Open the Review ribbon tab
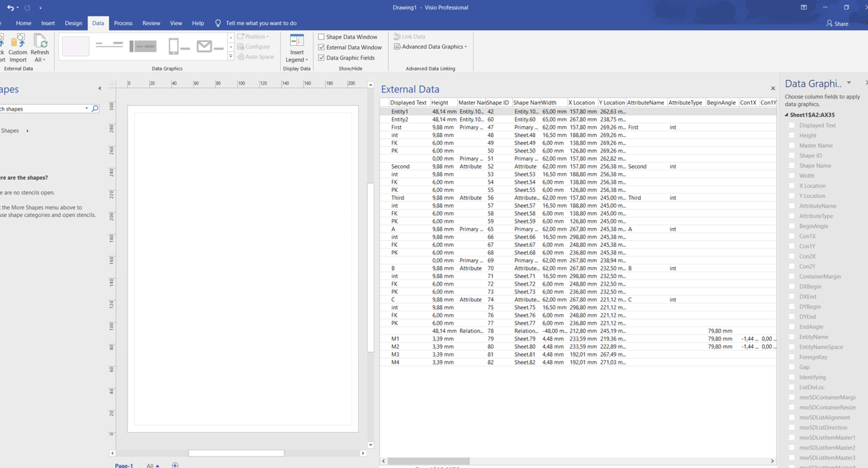Screen dimensions: 868x468 coord(151,23)
